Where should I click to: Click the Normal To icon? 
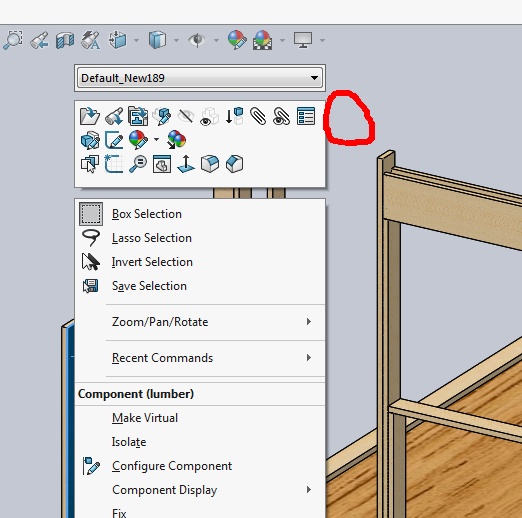pyautogui.click(x=186, y=164)
